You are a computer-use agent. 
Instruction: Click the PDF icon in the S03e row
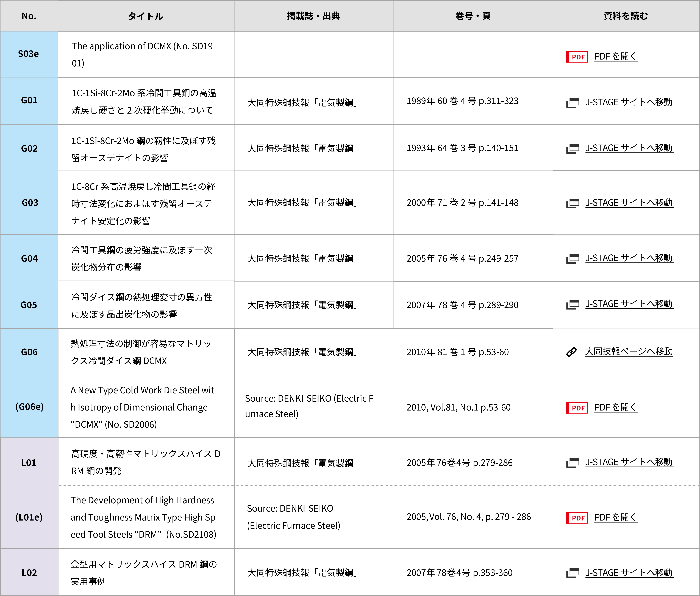(577, 57)
